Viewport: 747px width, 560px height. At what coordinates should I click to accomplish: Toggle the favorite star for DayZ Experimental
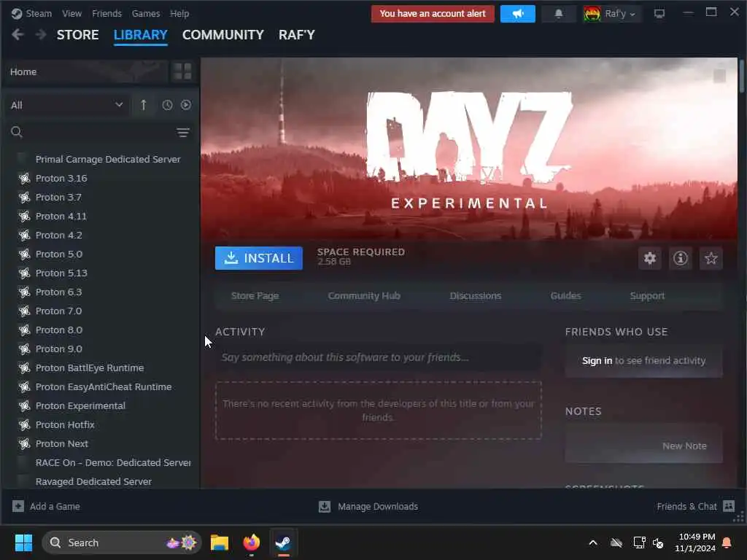coord(711,258)
